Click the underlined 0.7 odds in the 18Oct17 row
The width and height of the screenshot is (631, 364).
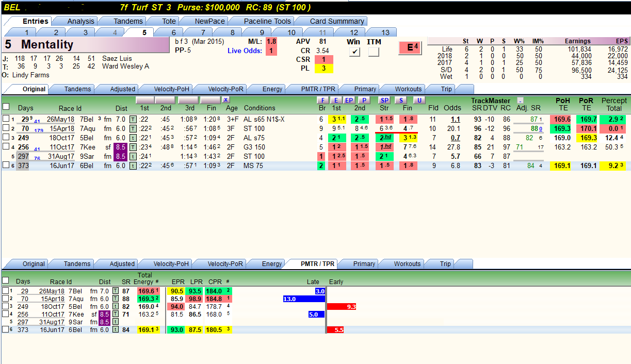pos(456,138)
